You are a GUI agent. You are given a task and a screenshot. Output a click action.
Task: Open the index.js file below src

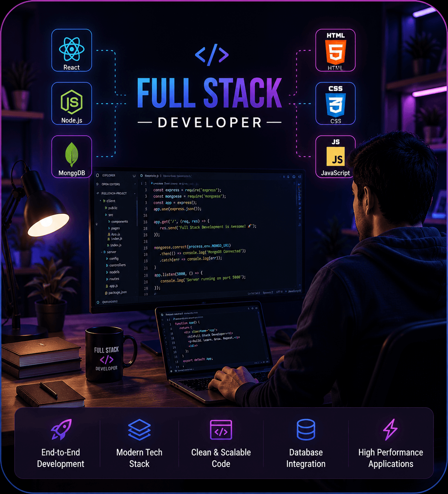click(x=114, y=245)
